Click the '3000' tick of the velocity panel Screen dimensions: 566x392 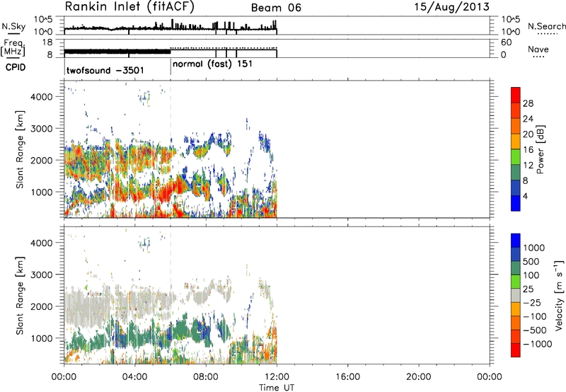click(x=41, y=275)
